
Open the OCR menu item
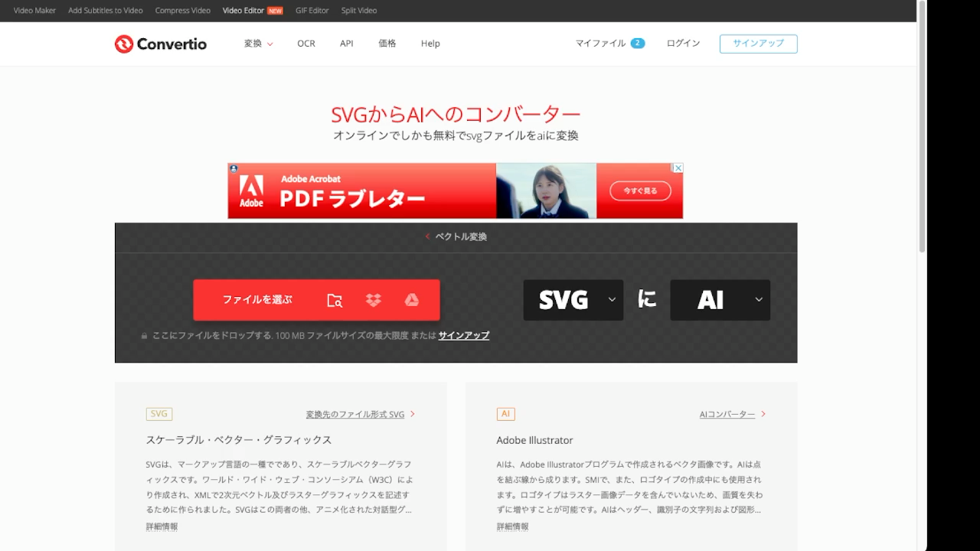[x=306, y=44]
